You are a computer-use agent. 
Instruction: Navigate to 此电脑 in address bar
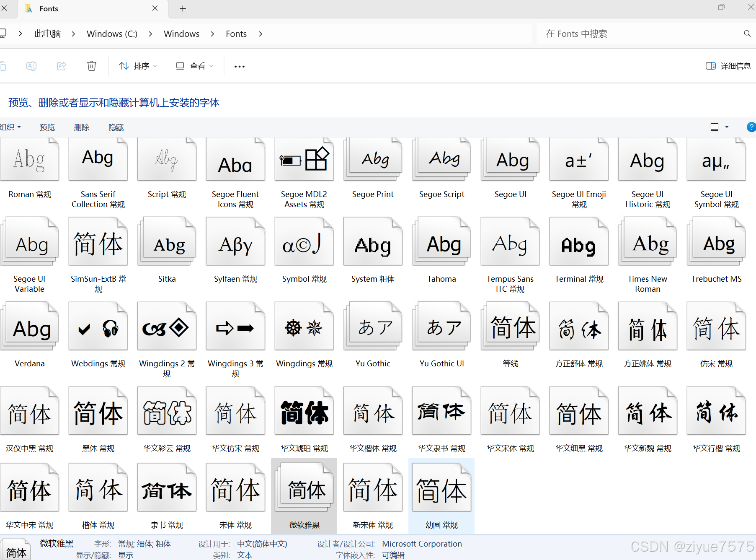click(47, 34)
